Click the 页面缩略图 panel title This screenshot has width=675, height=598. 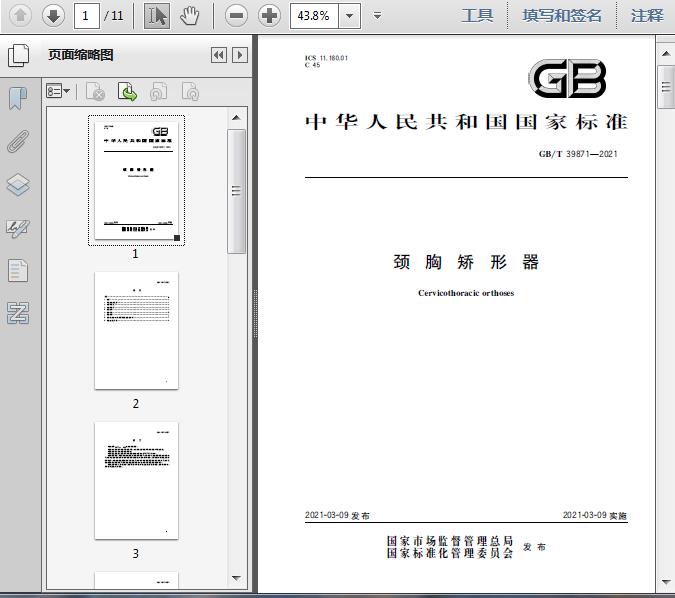(81, 55)
